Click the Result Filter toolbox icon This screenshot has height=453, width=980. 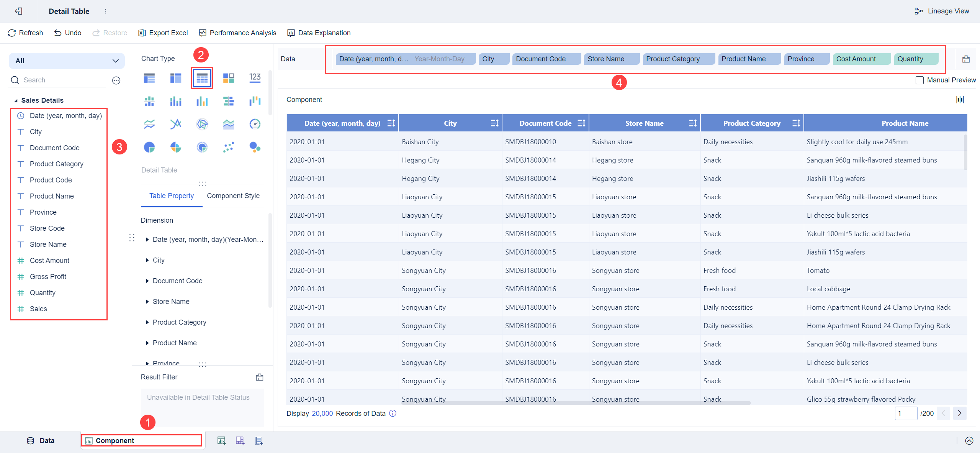(x=260, y=377)
